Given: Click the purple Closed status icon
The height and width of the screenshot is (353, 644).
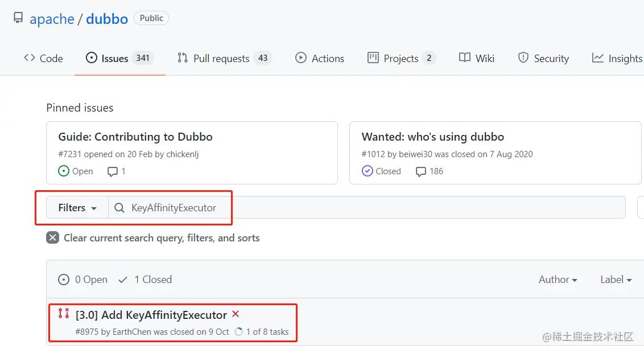Looking at the screenshot, I should (367, 171).
